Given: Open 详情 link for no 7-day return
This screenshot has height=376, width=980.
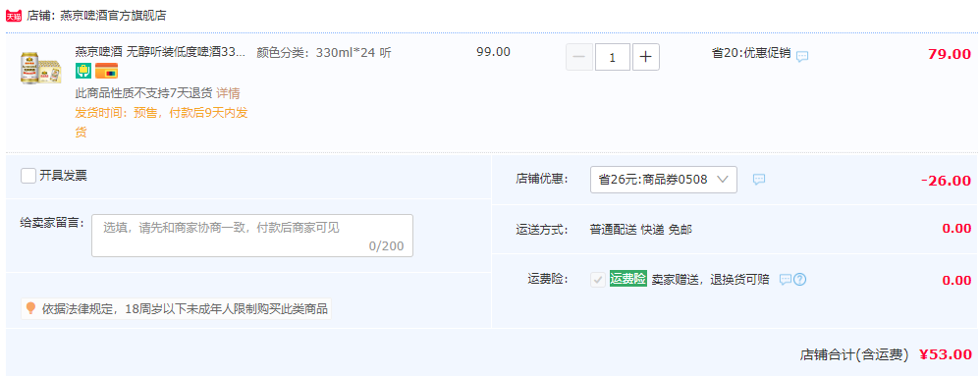Looking at the screenshot, I should [x=228, y=93].
